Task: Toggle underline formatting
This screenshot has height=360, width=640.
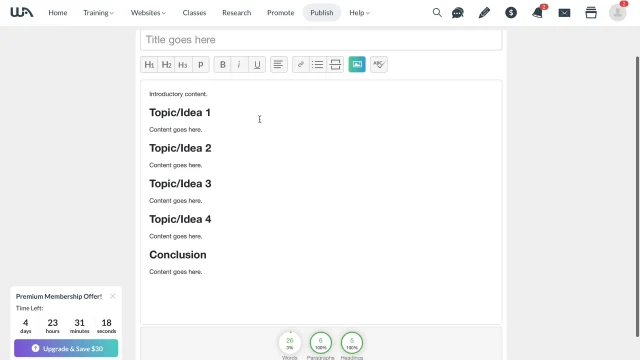Action: (257, 64)
